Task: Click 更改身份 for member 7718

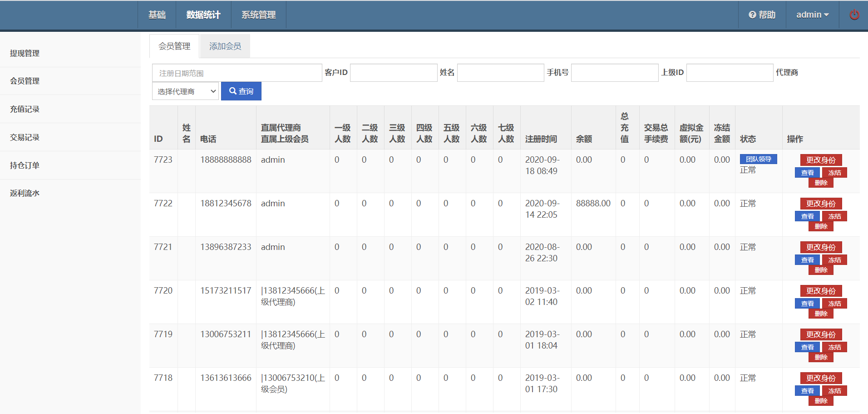Action: click(x=821, y=378)
